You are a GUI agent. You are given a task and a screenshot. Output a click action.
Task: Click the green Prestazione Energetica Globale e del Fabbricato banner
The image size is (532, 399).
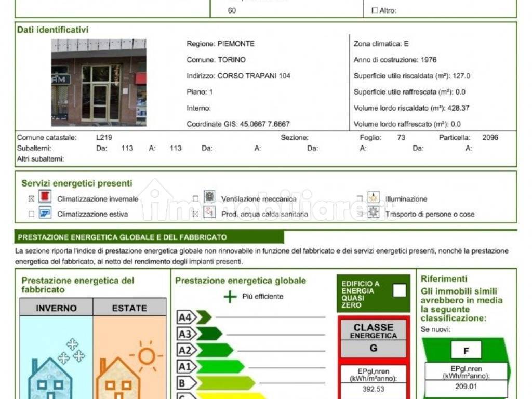tap(149, 237)
